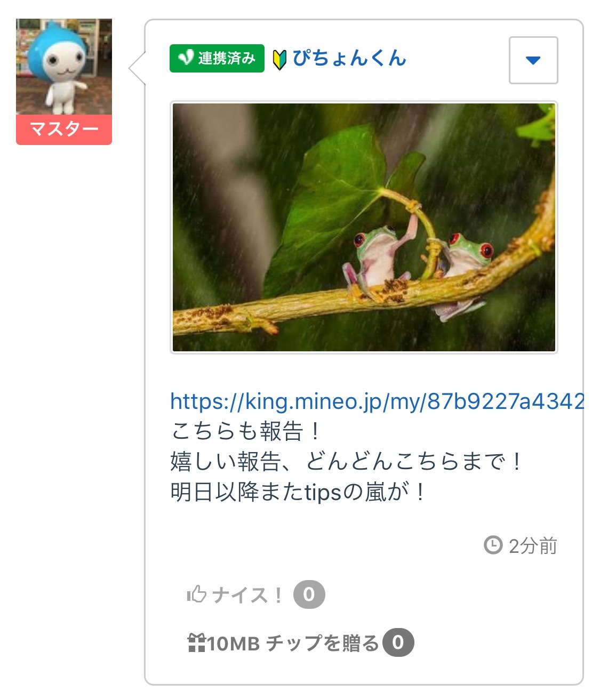
Task: Click the gift box icon before 10MB
Action: pyautogui.click(x=197, y=642)
